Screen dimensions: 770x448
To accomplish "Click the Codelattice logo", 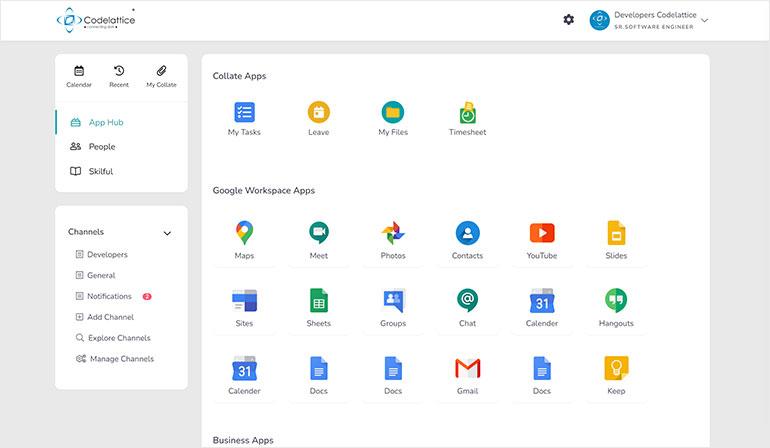I will 96,20.
